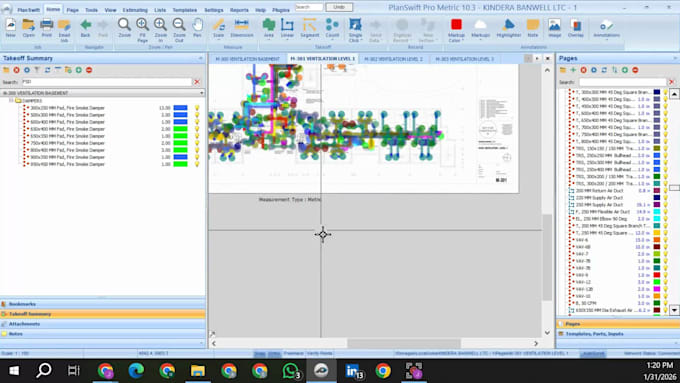Open the Estimating ribbon tab

pyautogui.click(x=135, y=10)
